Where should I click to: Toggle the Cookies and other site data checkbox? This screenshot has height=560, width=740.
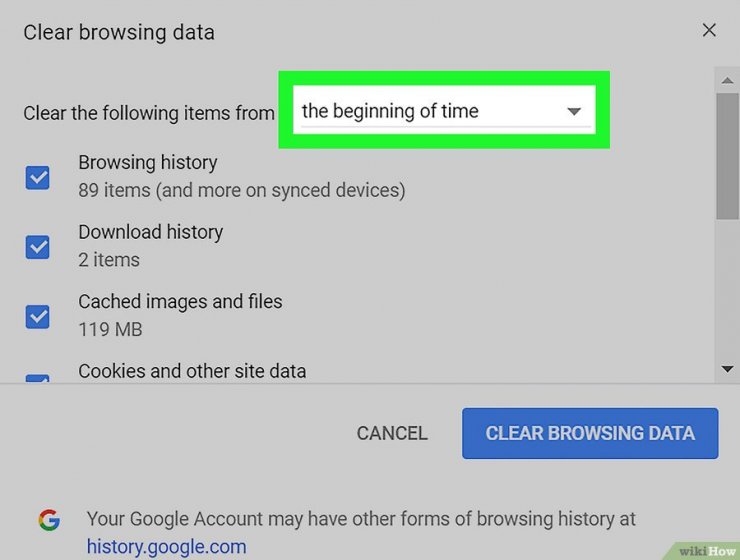[37, 378]
